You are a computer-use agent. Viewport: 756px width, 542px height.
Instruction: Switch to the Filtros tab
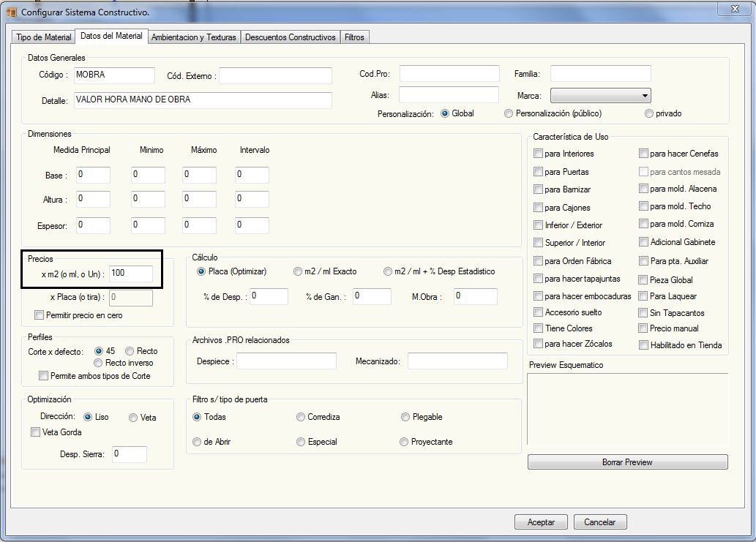click(354, 37)
